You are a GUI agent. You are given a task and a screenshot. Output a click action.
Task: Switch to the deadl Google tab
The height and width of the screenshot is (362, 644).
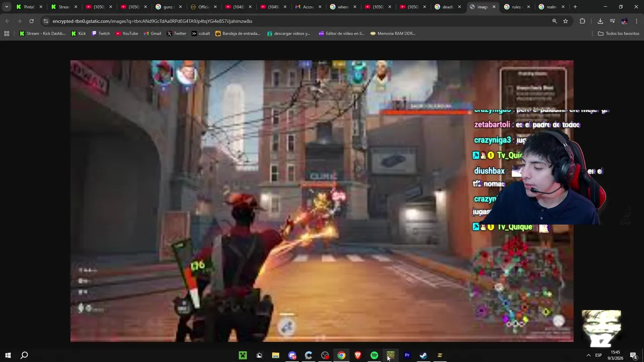tap(446, 7)
